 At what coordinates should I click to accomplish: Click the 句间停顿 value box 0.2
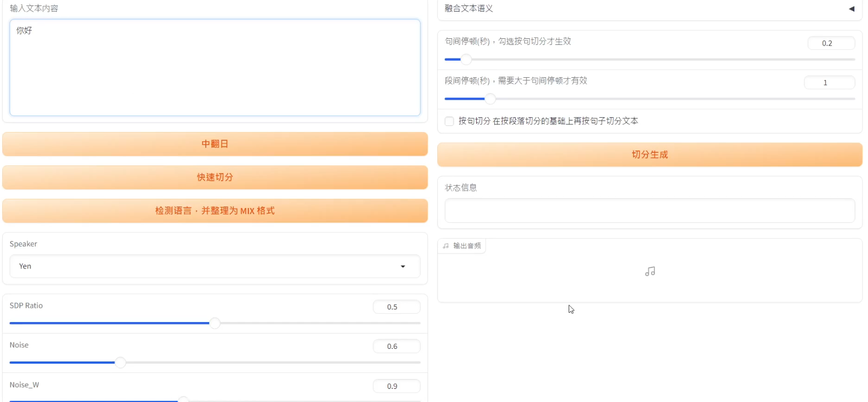pyautogui.click(x=831, y=43)
